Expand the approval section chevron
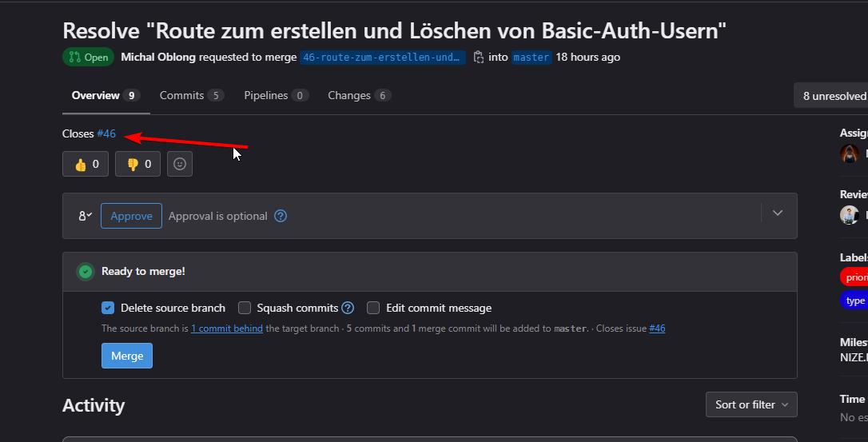This screenshot has height=442, width=868. pos(778,213)
